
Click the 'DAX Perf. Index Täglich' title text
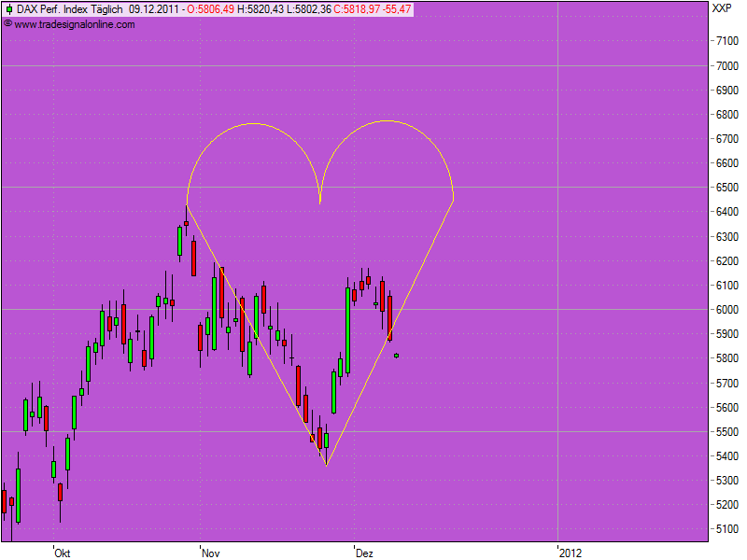pos(70,9)
